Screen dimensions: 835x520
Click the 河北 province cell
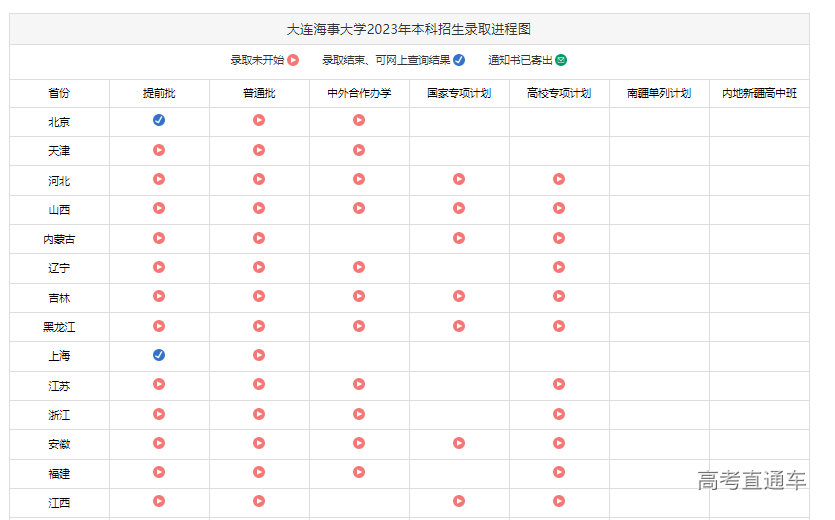[x=59, y=181]
